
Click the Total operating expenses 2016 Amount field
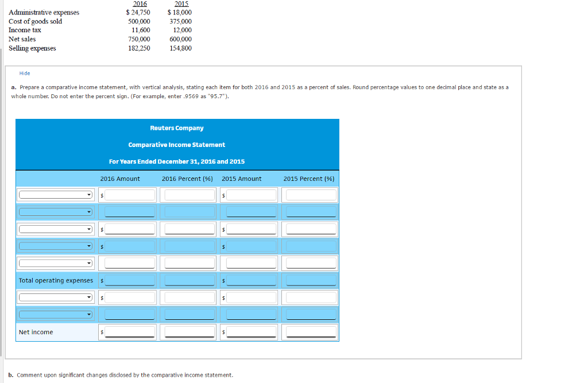131,280
